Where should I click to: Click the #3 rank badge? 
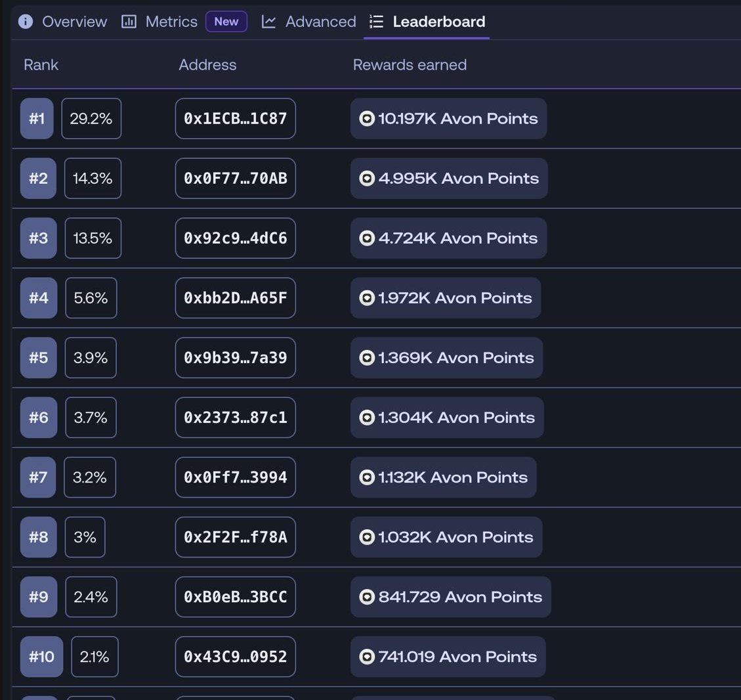click(38, 238)
